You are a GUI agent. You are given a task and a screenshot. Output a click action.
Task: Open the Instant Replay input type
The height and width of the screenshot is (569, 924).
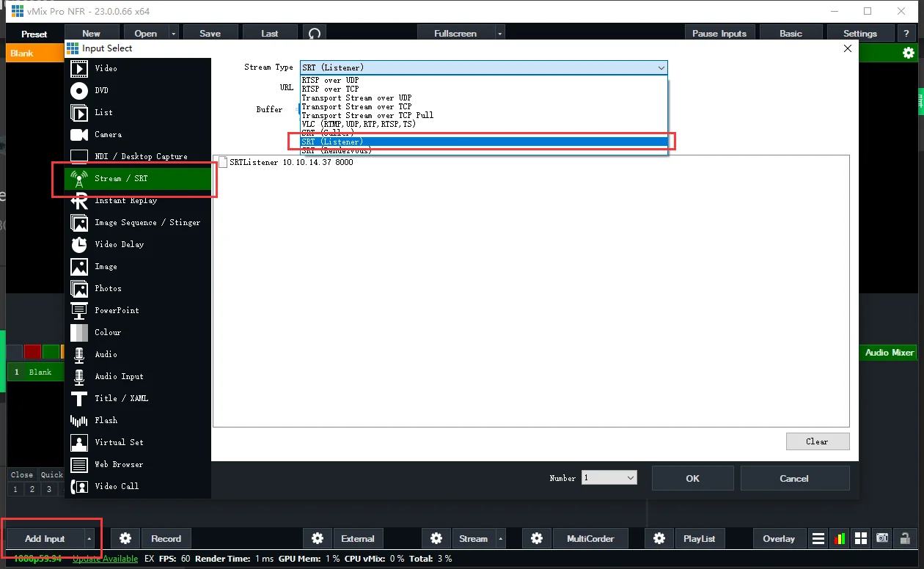[138, 200]
